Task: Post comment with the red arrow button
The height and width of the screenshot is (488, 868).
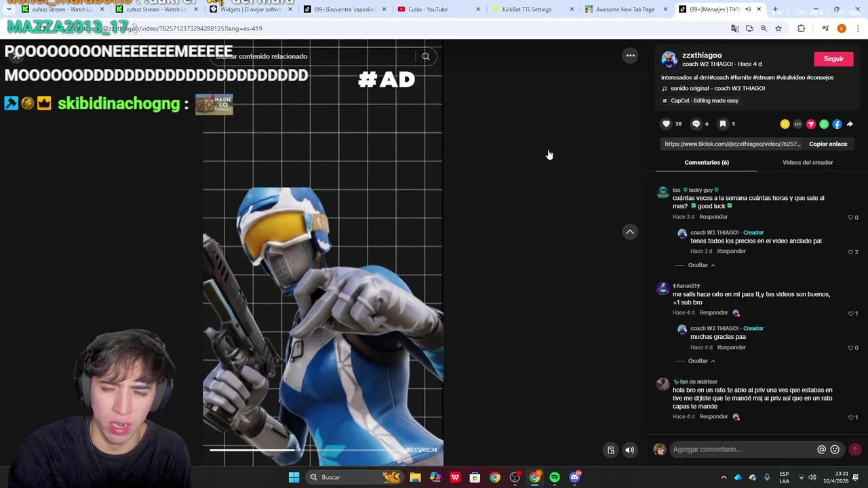Action: coord(855,449)
